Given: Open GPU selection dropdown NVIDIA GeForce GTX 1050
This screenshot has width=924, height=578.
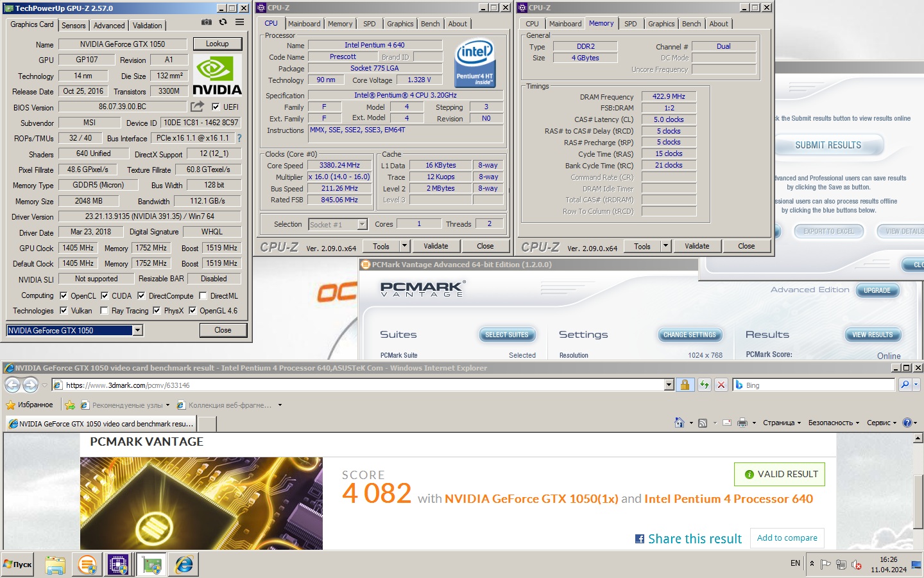Looking at the screenshot, I should coord(137,331).
